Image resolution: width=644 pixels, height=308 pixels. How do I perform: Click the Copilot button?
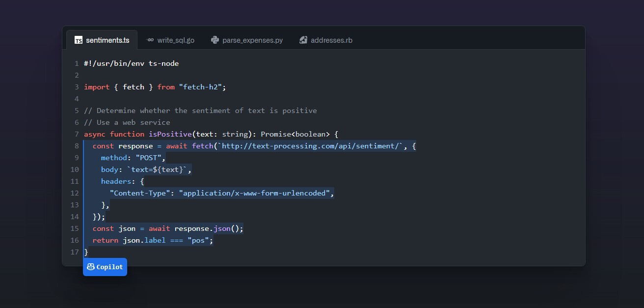point(105,267)
